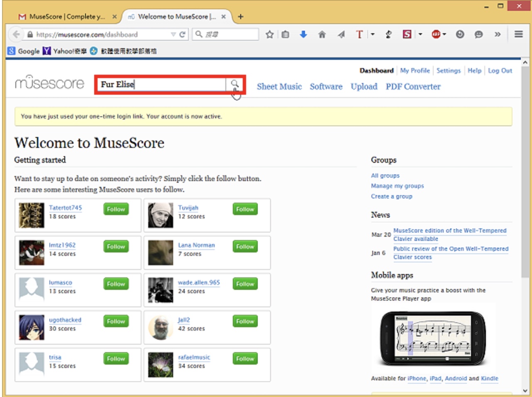The image size is (532, 397).
Task: Go to the Upload page
Action: [x=364, y=86]
